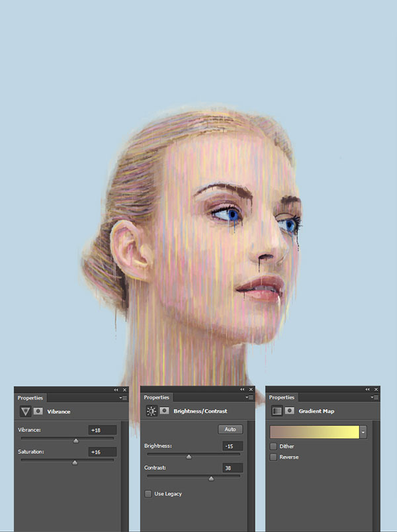Click the 'Vibrance' panel title text
Viewport: 397px width, 532px height.
59,412
